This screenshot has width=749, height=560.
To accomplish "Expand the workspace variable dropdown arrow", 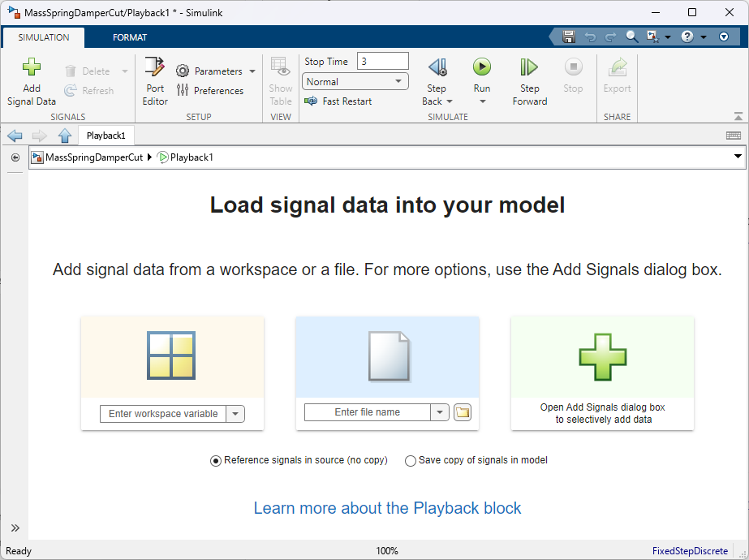I will pos(235,414).
